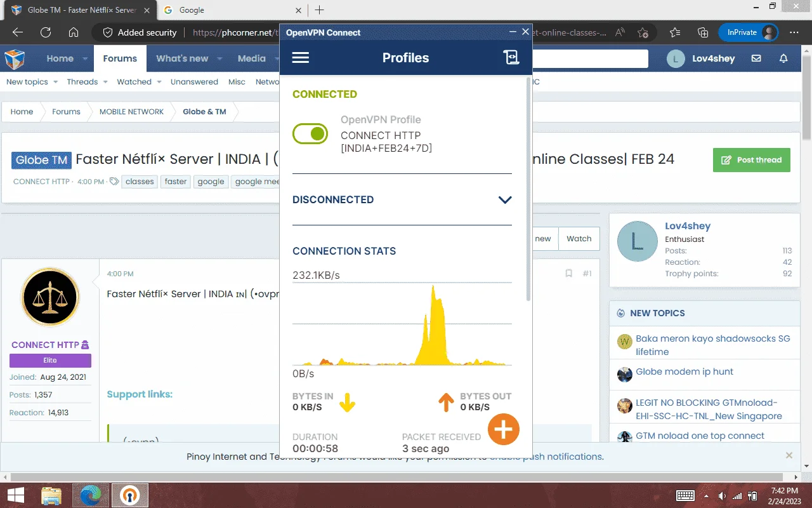The height and width of the screenshot is (508, 812).
Task: Click the Lov4shey sidebar avatar
Action: (x=637, y=241)
